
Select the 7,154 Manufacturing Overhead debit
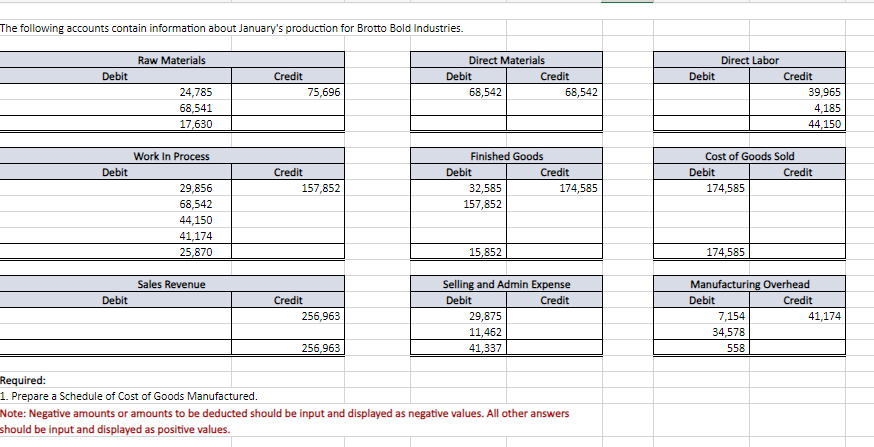click(702, 316)
